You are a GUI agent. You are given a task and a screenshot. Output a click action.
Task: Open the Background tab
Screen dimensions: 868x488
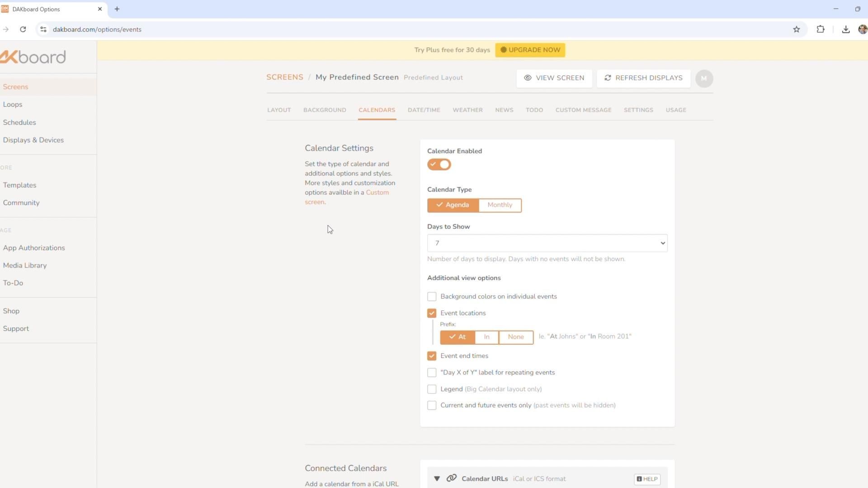tap(325, 110)
